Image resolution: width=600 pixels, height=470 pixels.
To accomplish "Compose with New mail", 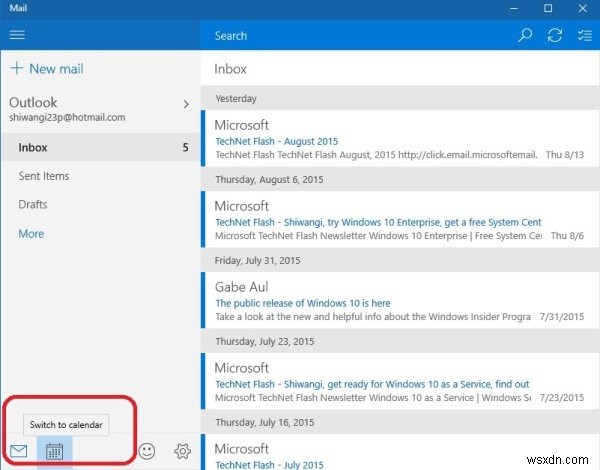I will click(x=47, y=69).
